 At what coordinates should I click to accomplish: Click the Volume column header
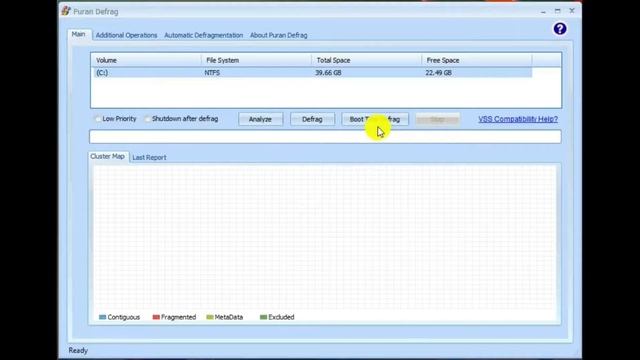tap(146, 60)
